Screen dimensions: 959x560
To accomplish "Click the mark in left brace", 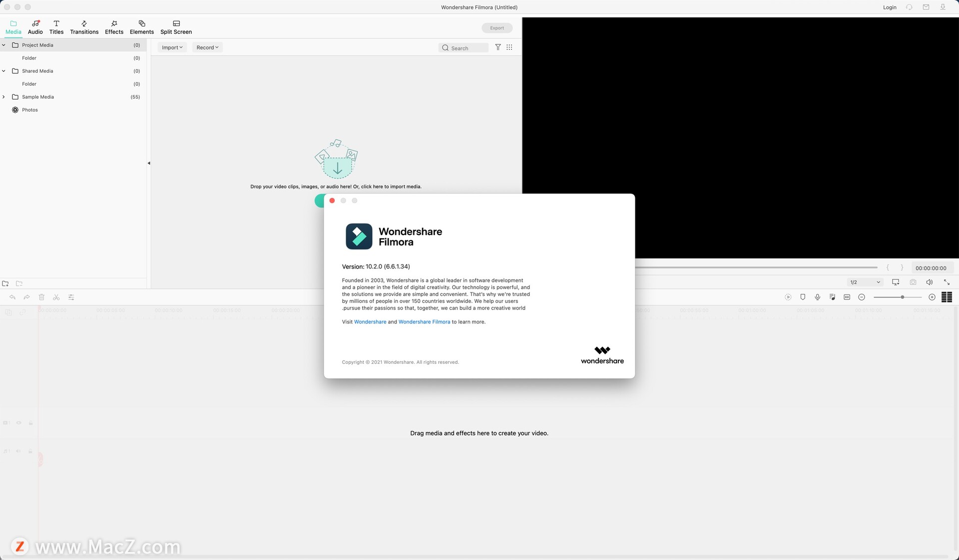I will click(x=888, y=268).
